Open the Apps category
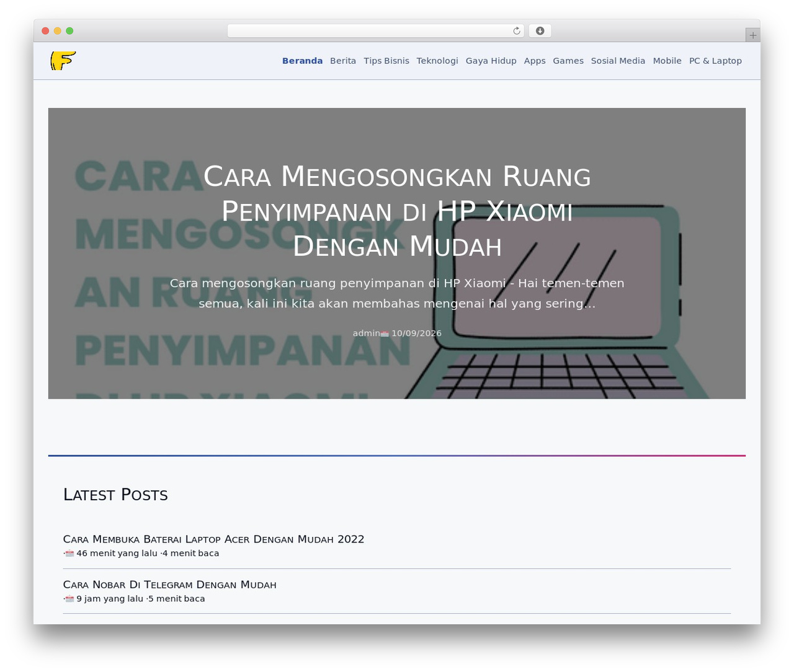794x672 pixels. coord(535,61)
